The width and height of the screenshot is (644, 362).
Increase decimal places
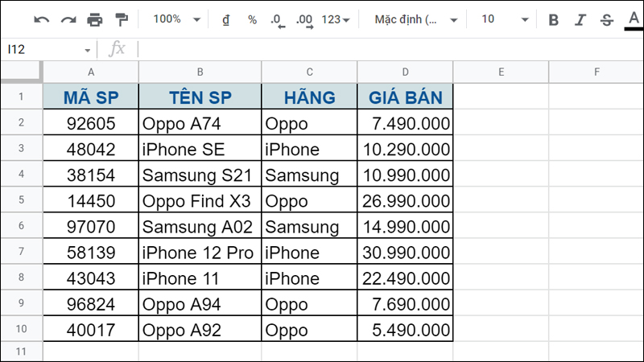pyautogui.click(x=304, y=19)
